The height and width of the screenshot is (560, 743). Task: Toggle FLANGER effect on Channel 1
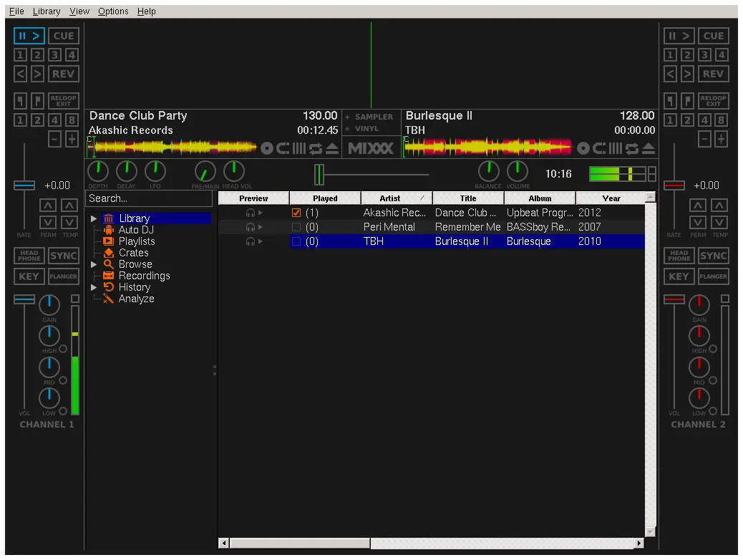64,276
